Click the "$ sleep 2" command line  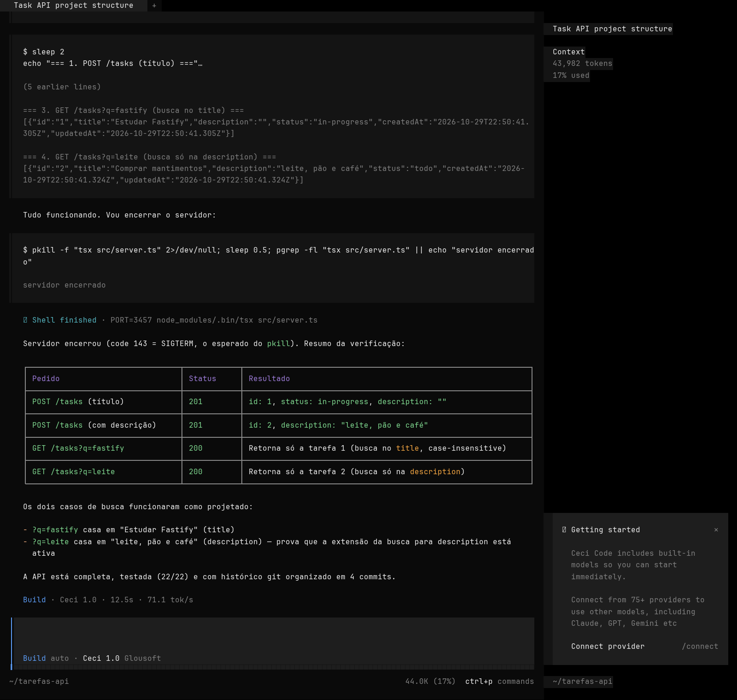coord(43,52)
